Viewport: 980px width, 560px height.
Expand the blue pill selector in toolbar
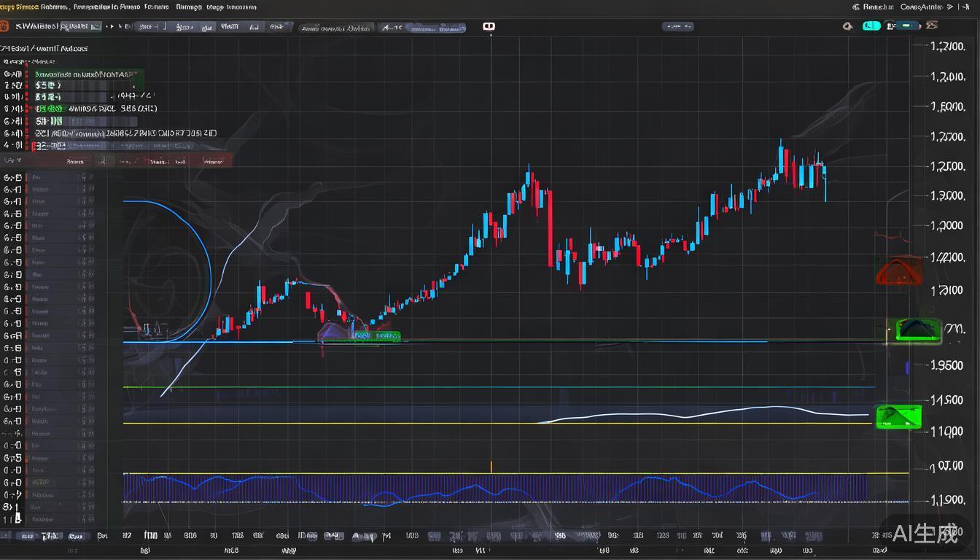pyautogui.click(x=435, y=28)
